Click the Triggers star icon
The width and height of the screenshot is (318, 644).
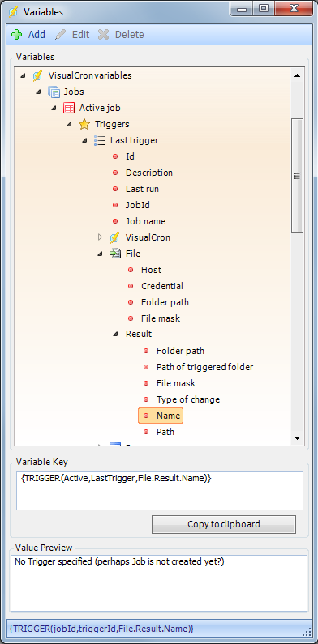(x=84, y=124)
